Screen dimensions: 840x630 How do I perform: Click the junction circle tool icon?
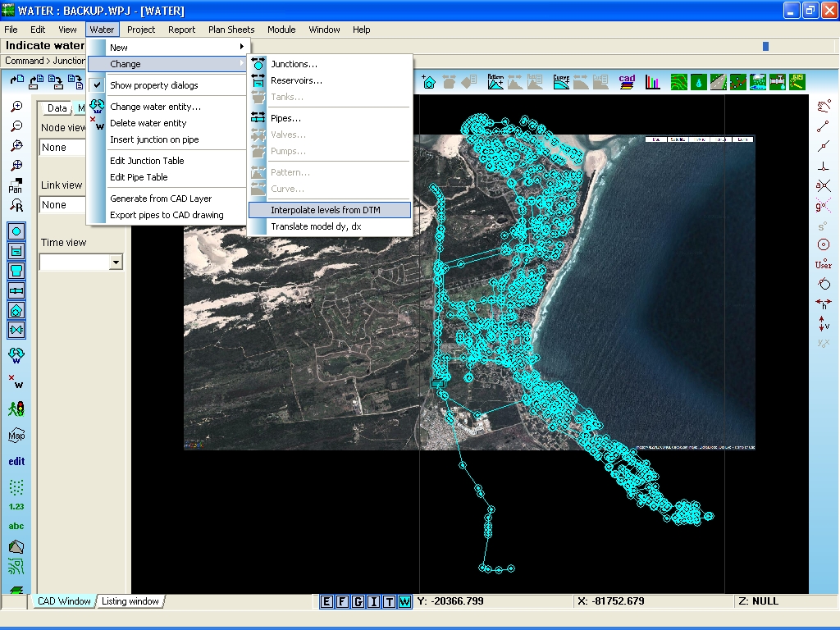(16, 231)
